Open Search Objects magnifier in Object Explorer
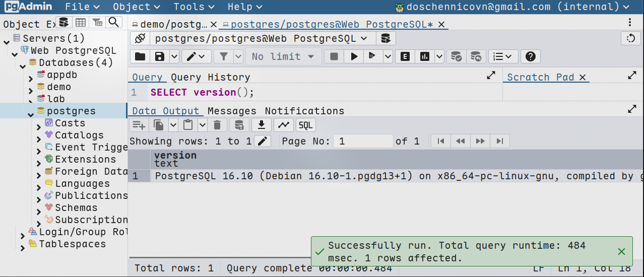The height and width of the screenshot is (277, 644). pyautogui.click(x=114, y=22)
